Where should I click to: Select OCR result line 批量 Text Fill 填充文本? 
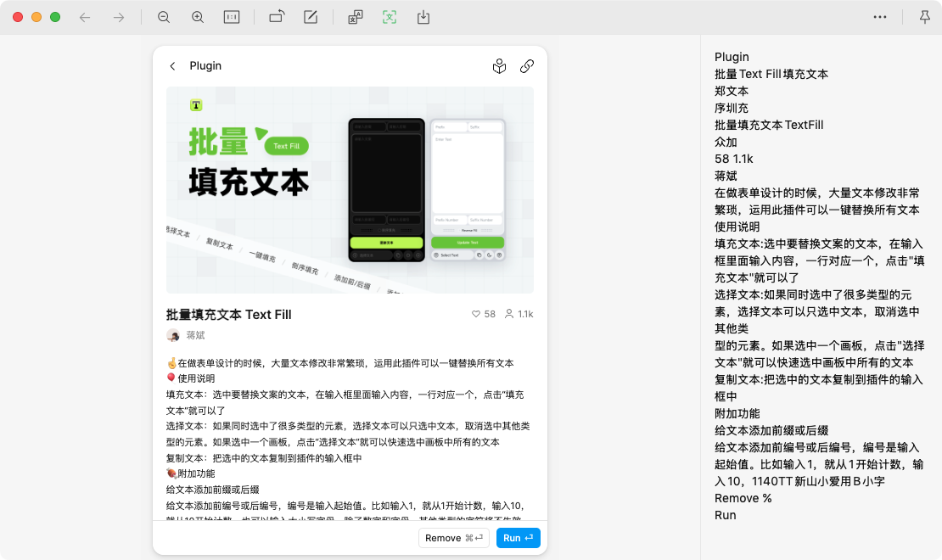771,74
